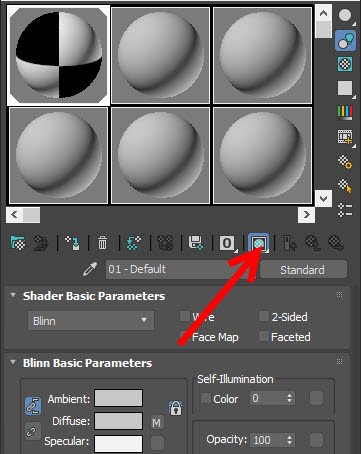Open the Ambient color swatch

coord(118,398)
